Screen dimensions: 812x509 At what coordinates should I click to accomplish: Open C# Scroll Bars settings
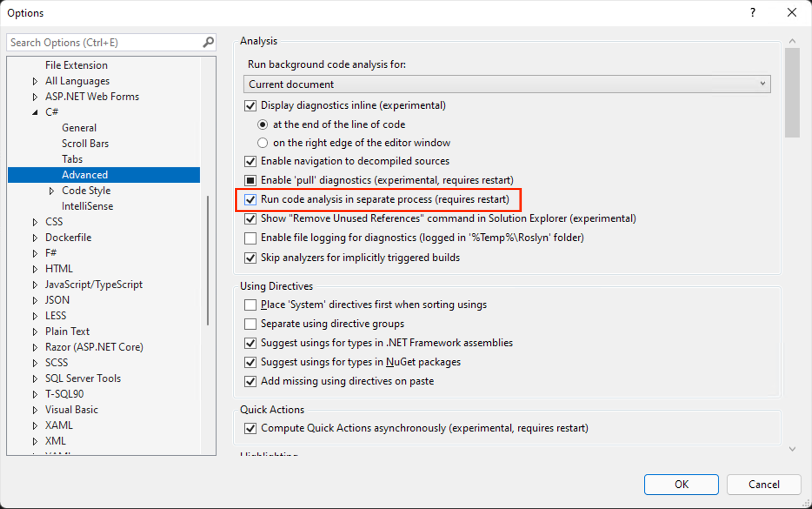[85, 144]
